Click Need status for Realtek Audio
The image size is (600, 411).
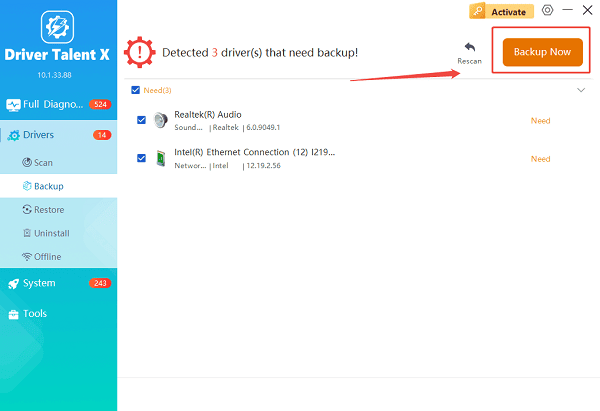540,121
